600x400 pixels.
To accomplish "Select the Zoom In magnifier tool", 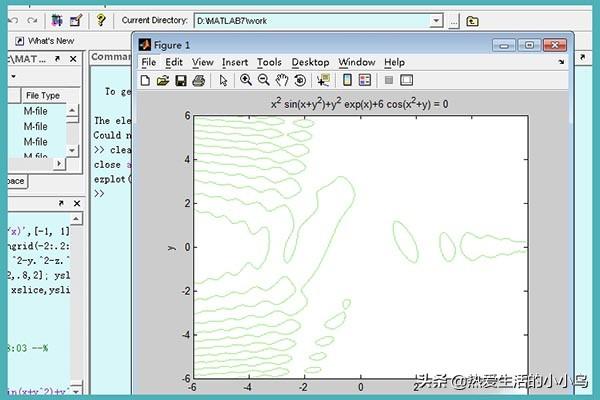I will click(x=246, y=80).
